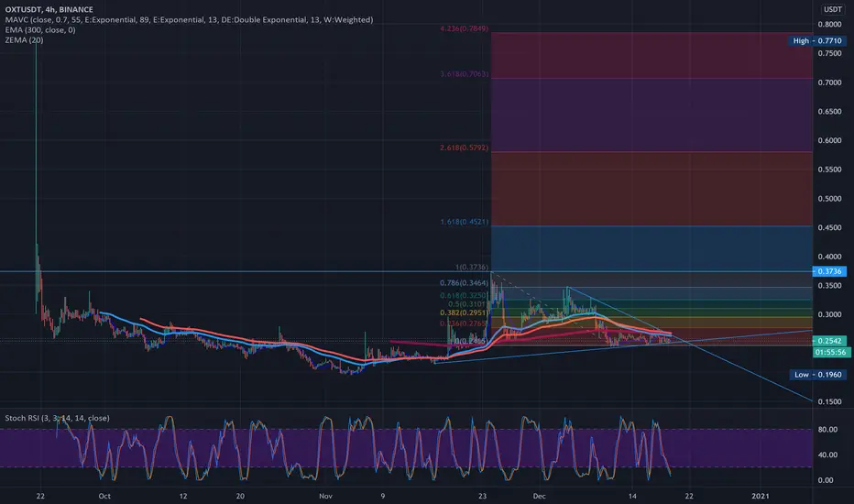Select the EMA (300, close, 0) legend

(40, 30)
